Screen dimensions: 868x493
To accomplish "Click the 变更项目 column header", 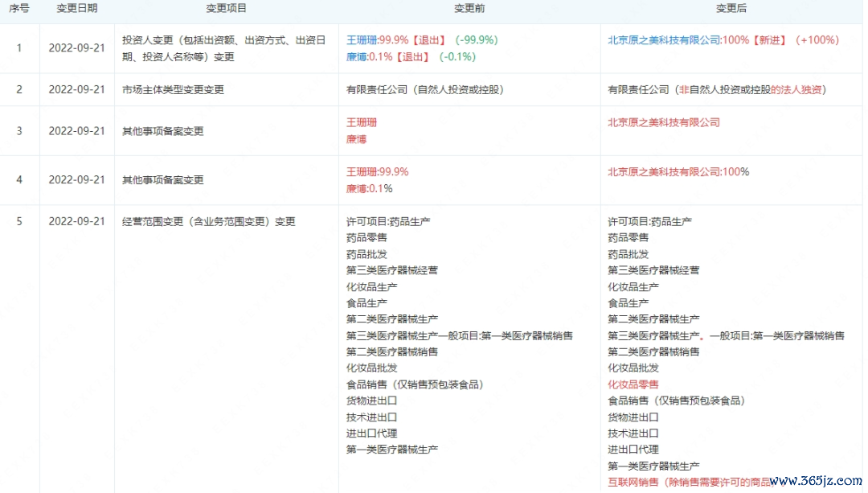I will [x=226, y=9].
